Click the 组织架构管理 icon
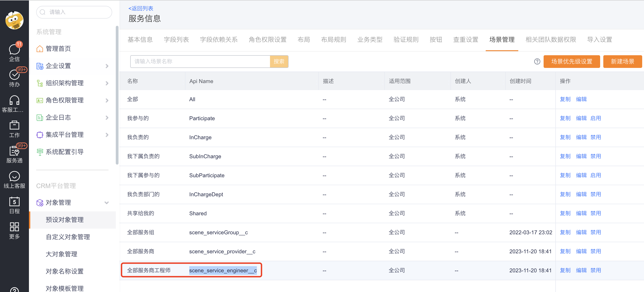The image size is (644, 292). tap(40, 83)
